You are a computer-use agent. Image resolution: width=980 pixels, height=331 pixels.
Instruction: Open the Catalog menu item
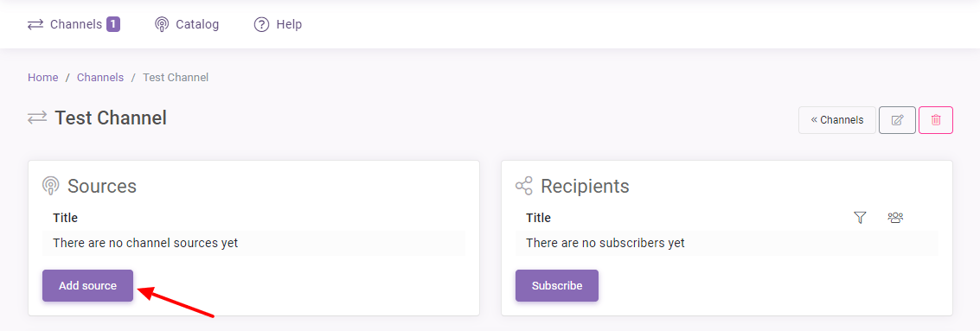pos(187,24)
